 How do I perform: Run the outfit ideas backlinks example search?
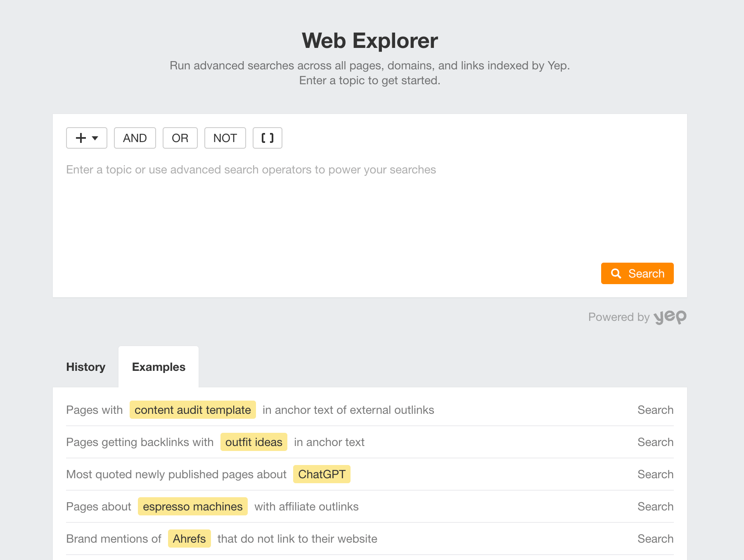coord(655,442)
